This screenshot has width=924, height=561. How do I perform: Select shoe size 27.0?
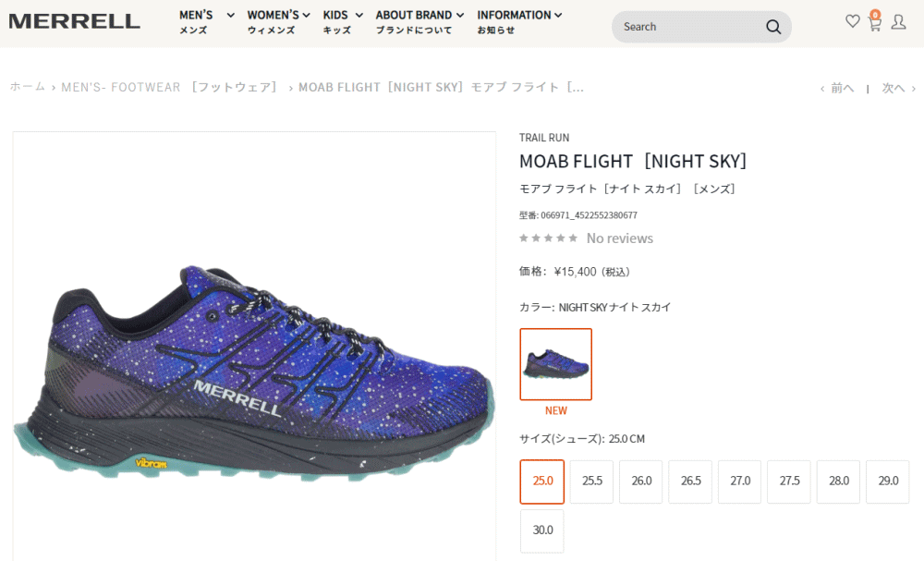point(739,482)
